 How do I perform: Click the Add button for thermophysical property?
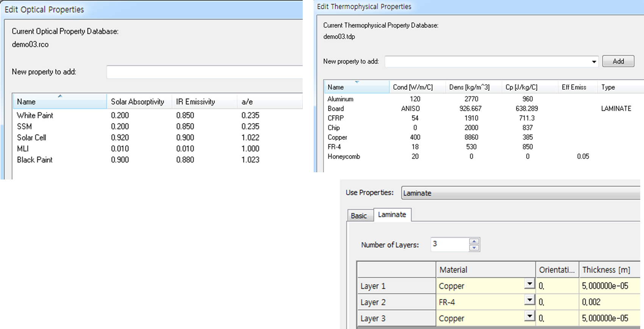[x=618, y=61]
